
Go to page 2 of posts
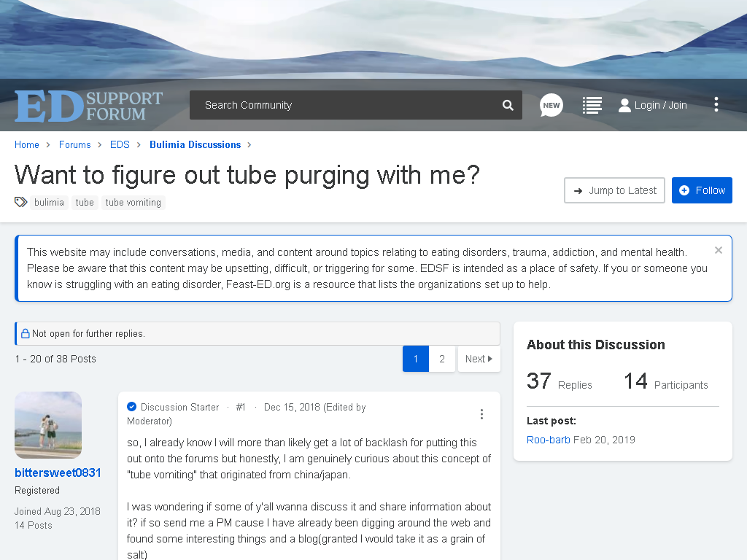click(x=442, y=359)
